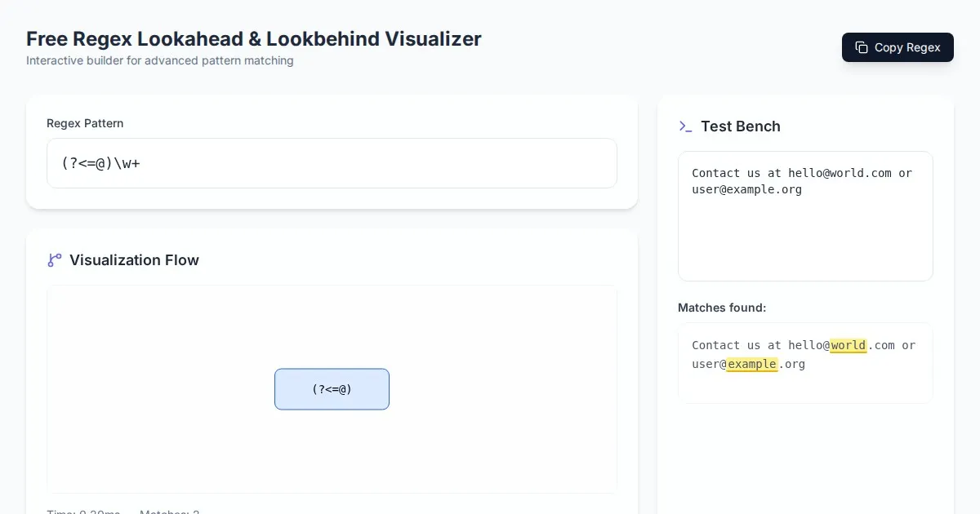
Task: Click user@example.org in the test string box
Action: pos(746,189)
